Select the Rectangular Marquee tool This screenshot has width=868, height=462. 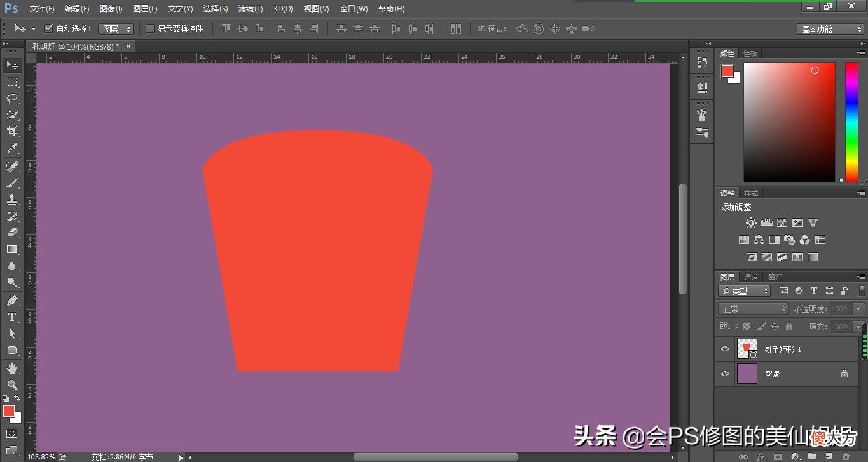[12, 81]
